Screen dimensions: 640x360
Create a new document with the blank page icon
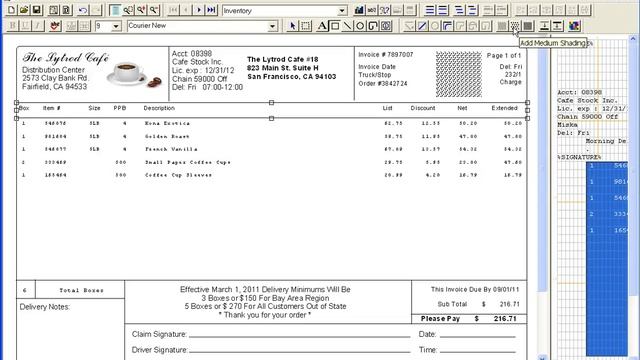coord(11,10)
